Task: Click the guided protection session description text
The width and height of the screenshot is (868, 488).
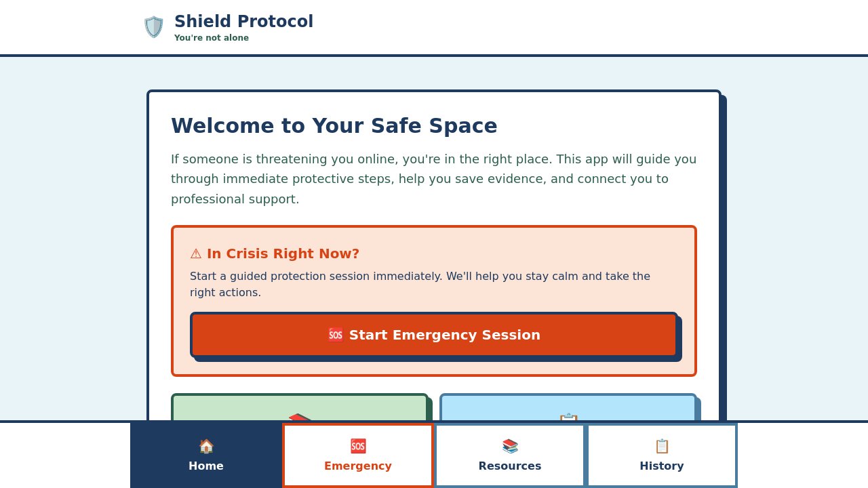Action: pos(420,285)
